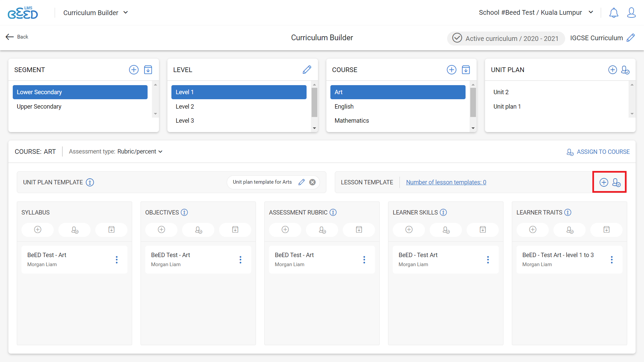Screen dimensions: 644x362
Task: Click the BeED LMS logo
Action: (23, 13)
